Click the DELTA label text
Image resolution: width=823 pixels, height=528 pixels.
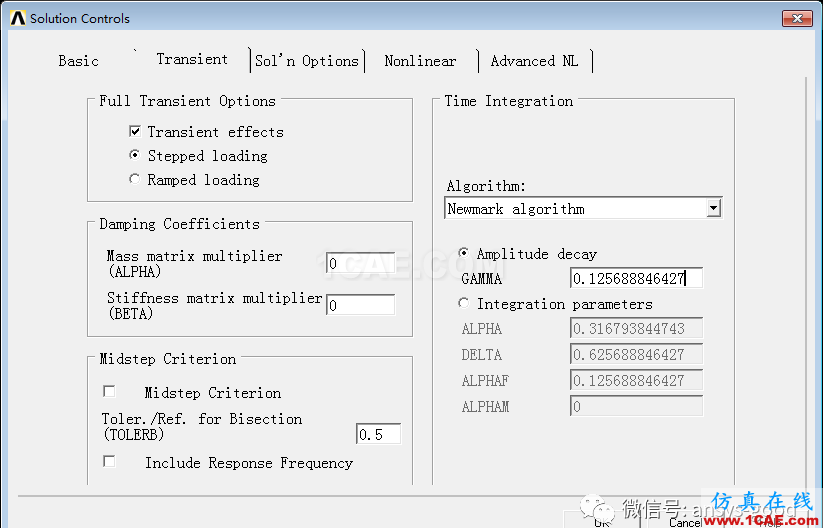[481, 355]
